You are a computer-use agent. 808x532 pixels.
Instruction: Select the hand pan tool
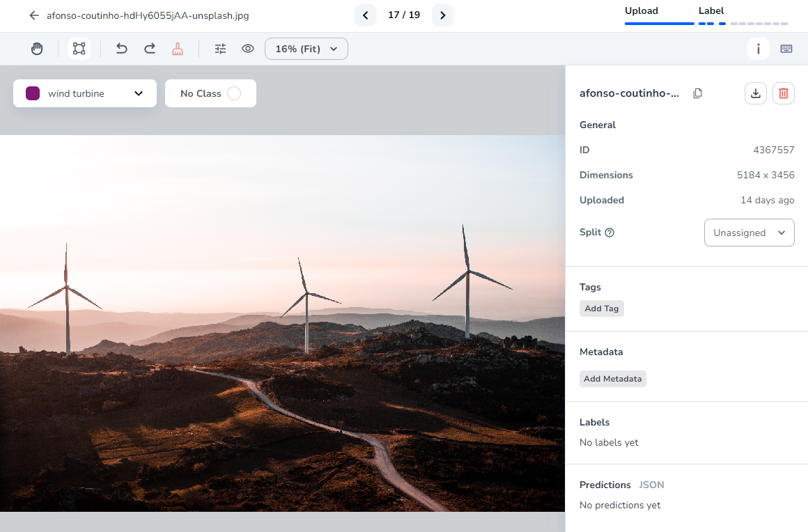pos(38,49)
